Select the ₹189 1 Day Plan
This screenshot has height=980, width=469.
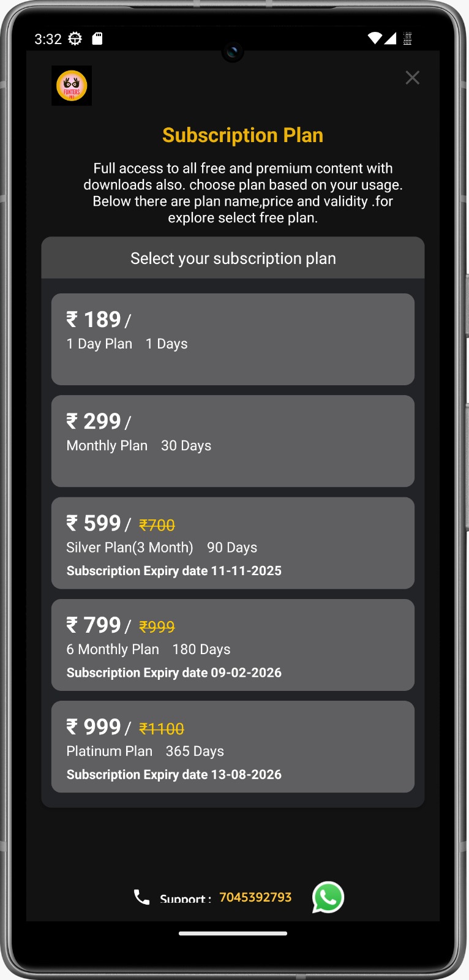[233, 339]
